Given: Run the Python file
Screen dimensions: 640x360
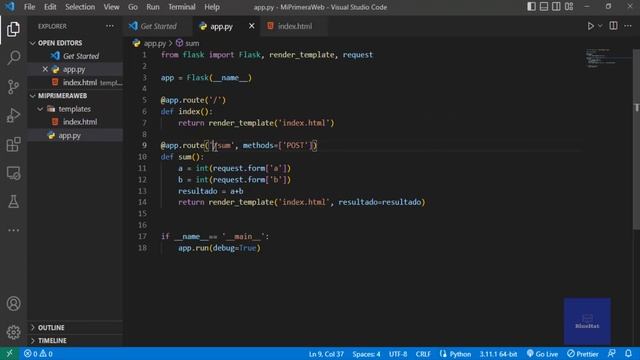Looking at the screenshot, I should (590, 26).
